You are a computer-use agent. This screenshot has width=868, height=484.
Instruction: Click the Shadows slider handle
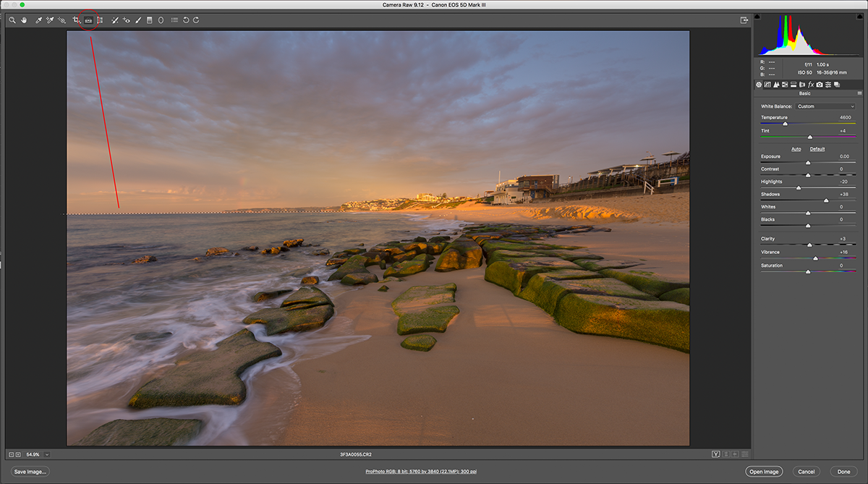coord(826,200)
